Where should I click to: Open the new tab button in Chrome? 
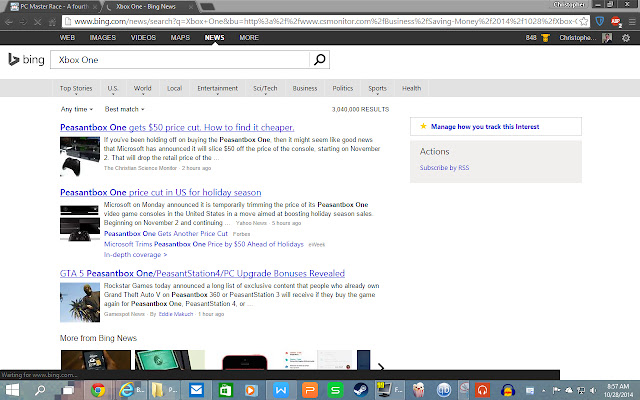[x=207, y=7]
